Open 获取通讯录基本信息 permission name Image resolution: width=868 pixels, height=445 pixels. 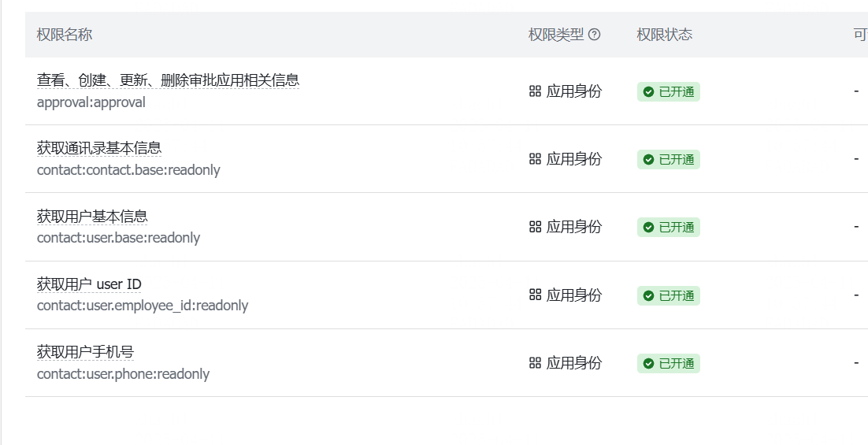pyautogui.click(x=99, y=148)
